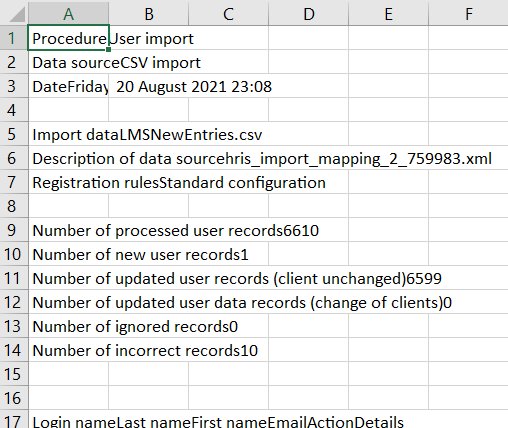Select row 9 header
Viewport: 508px width, 428px height.
click(14, 230)
